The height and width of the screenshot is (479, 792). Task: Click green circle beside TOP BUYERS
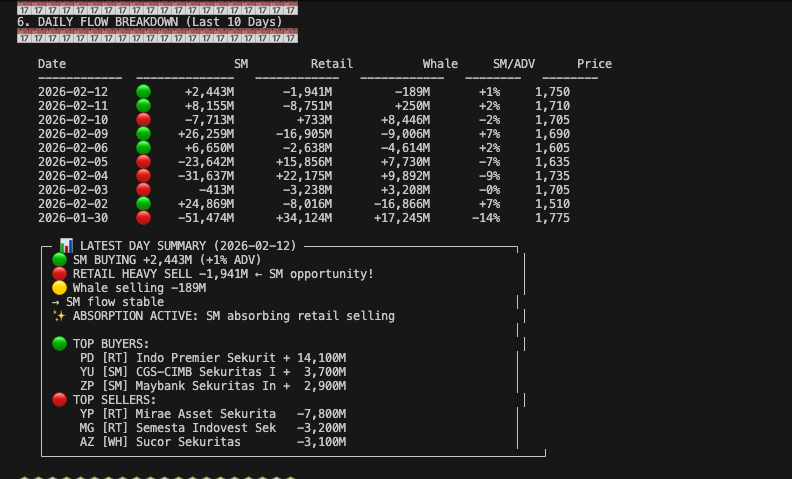59,344
